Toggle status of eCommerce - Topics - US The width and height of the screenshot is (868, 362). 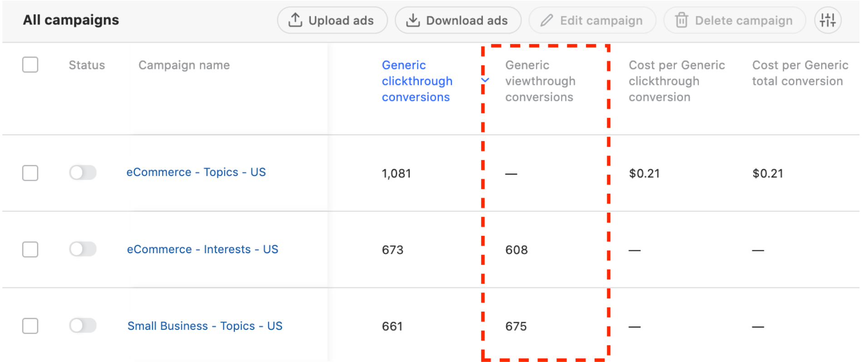pos(83,172)
